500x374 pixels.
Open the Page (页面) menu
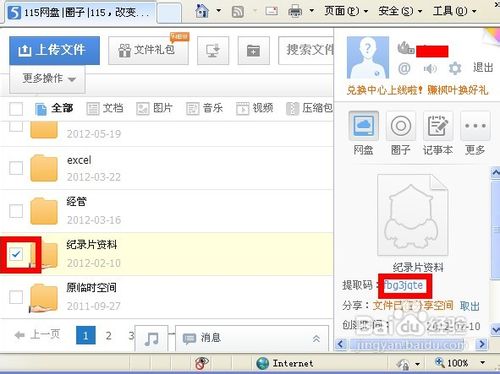(x=346, y=11)
